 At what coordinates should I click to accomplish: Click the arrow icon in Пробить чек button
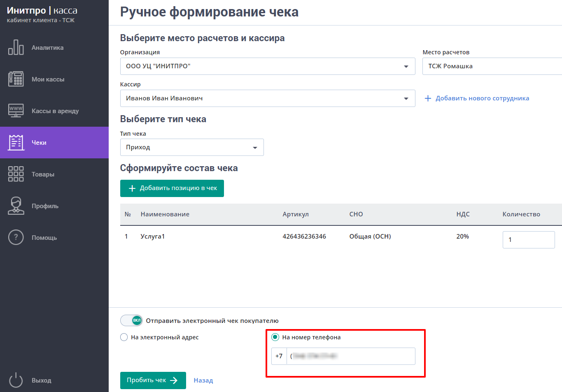point(174,380)
